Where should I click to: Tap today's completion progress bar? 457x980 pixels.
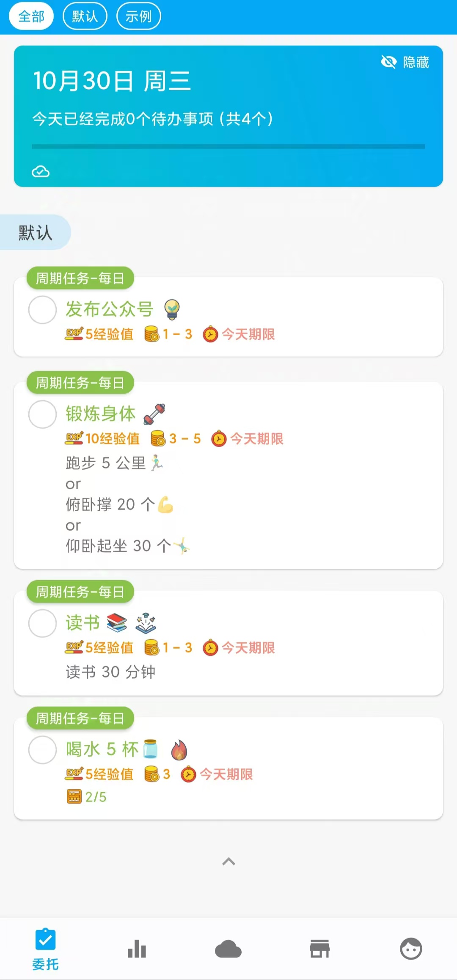[x=228, y=146]
